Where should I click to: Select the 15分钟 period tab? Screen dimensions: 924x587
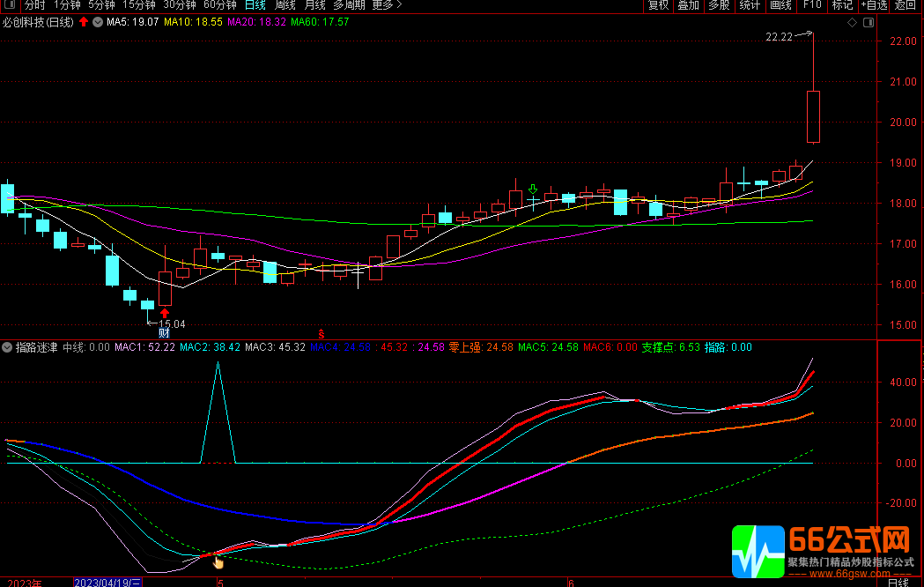point(139,5)
